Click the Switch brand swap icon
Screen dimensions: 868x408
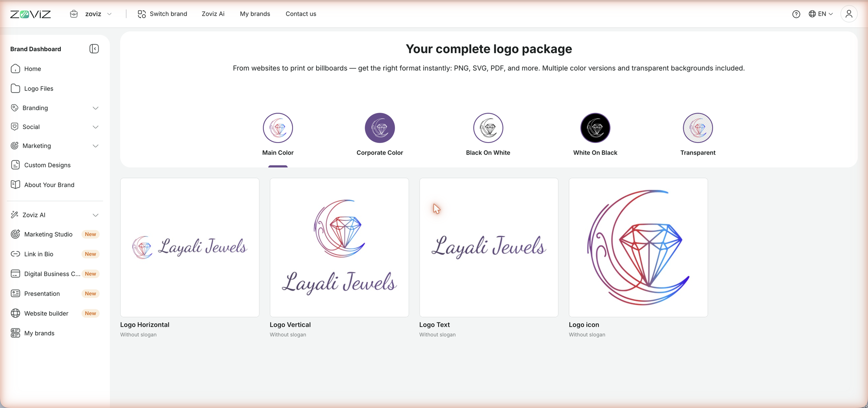coord(141,14)
